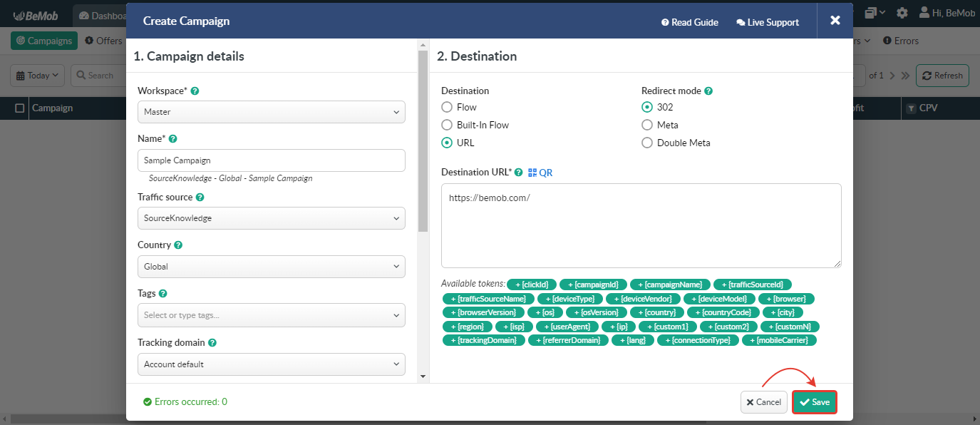Switch to the Offers tab

click(104, 41)
